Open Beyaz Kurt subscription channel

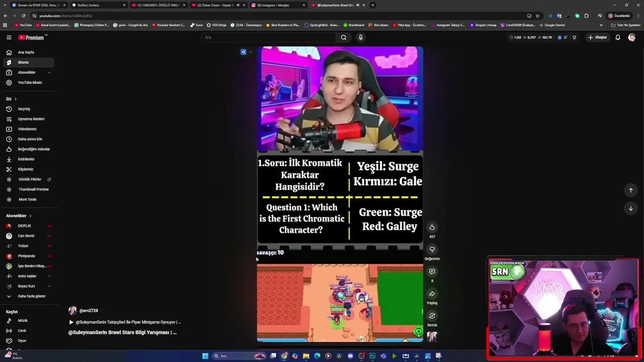(x=28, y=286)
